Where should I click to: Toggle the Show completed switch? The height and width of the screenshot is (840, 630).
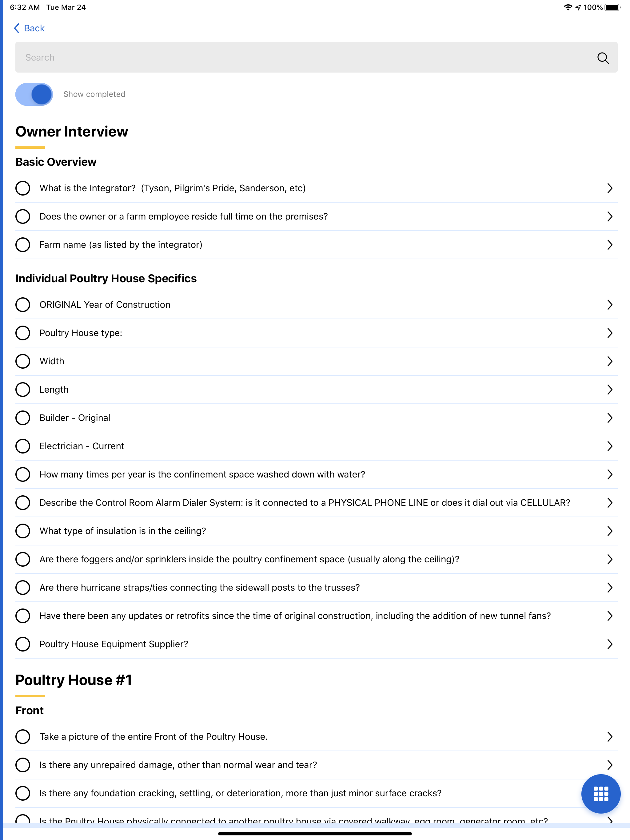[x=34, y=94]
